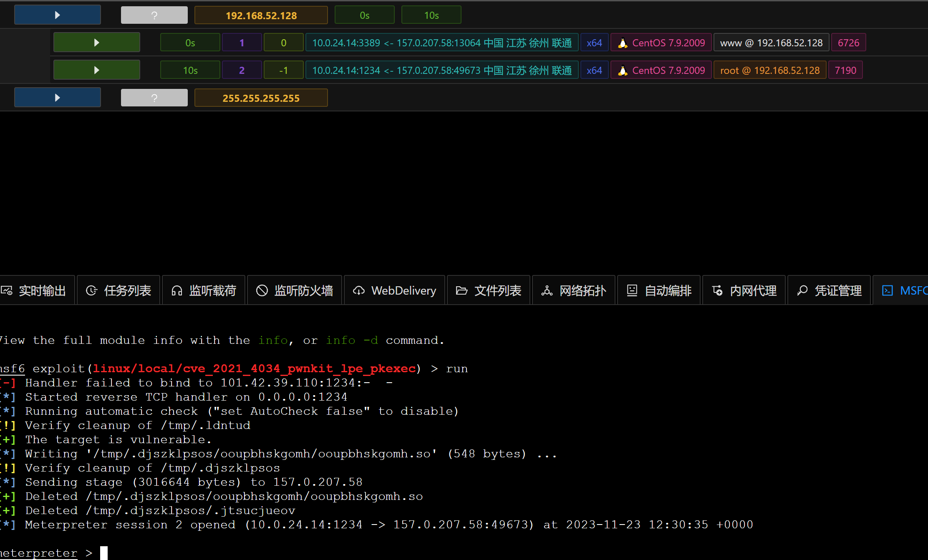Click the Linux penguin icon in the root session row
Viewport: 928px width, 560px height.
click(x=623, y=71)
